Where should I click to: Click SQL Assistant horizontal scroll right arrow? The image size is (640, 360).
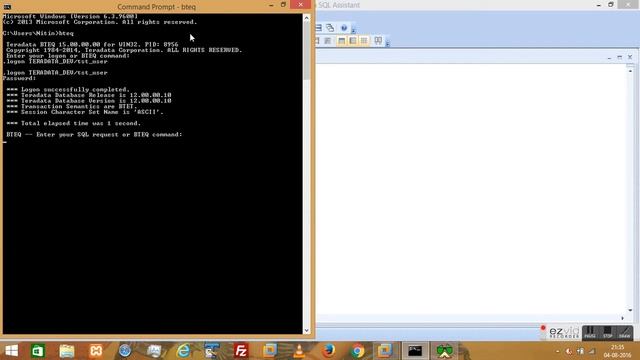point(622,318)
